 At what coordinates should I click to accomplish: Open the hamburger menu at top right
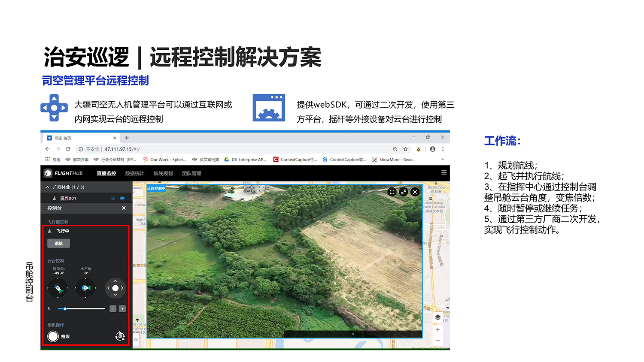pos(444,173)
